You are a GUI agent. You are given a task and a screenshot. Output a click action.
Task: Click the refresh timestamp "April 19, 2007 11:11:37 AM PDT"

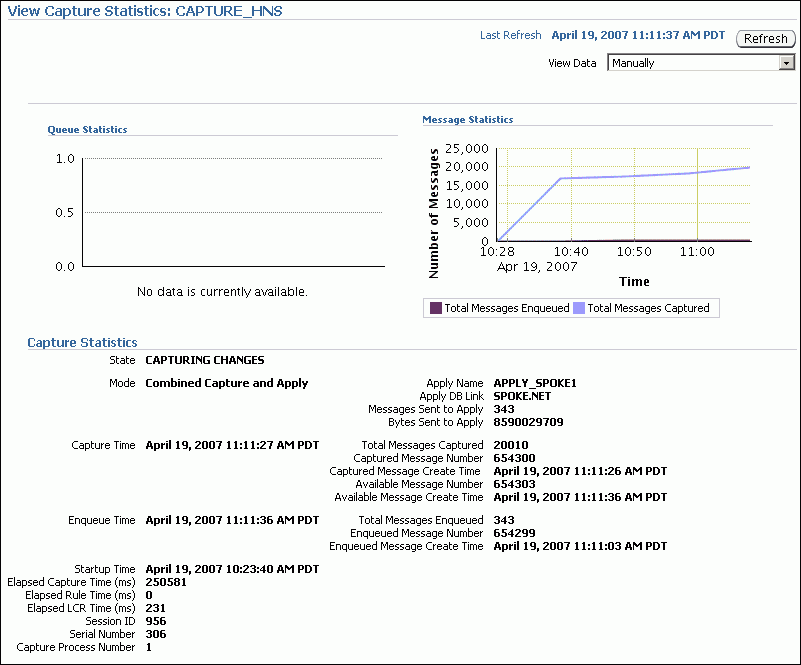click(x=637, y=34)
